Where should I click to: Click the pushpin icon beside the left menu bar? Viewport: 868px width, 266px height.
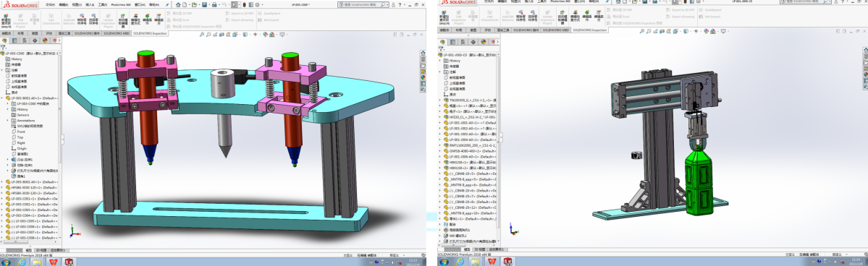click(167, 4)
